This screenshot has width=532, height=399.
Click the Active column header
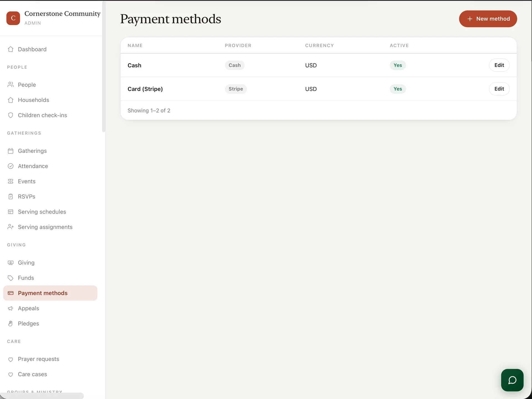tap(399, 45)
